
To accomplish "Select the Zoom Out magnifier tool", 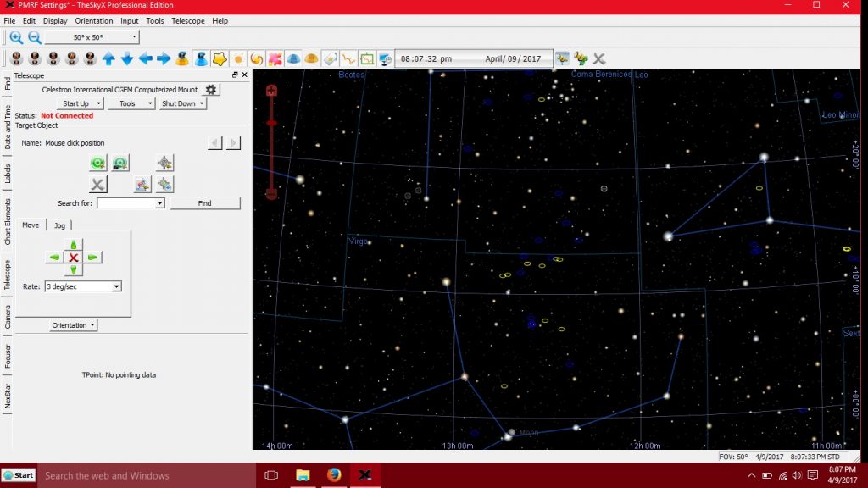I will [34, 37].
